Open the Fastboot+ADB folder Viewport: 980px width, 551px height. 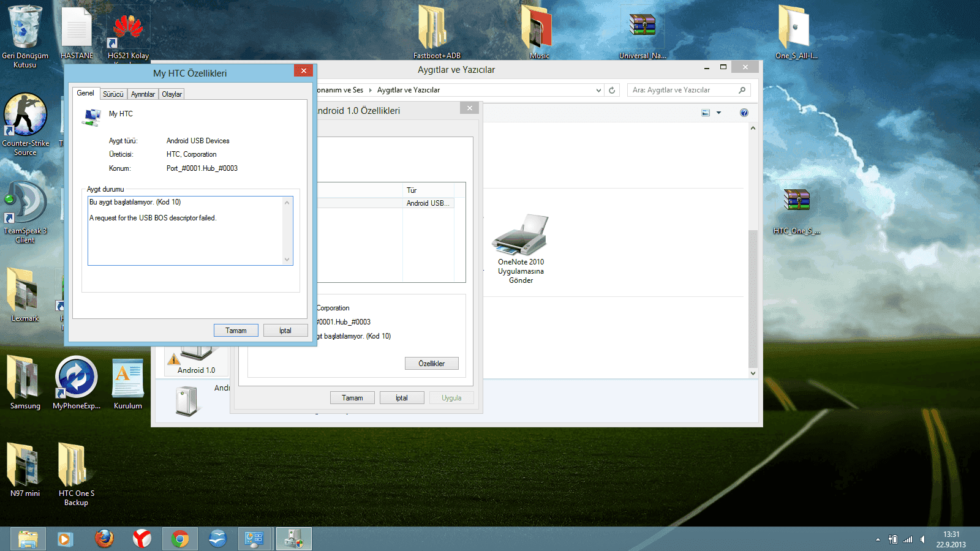point(437,32)
